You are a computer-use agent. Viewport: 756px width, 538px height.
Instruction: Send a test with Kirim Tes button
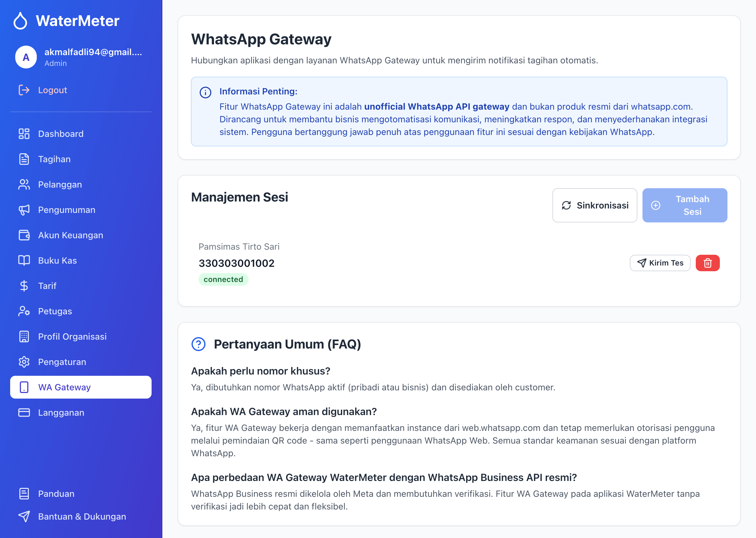tap(660, 263)
